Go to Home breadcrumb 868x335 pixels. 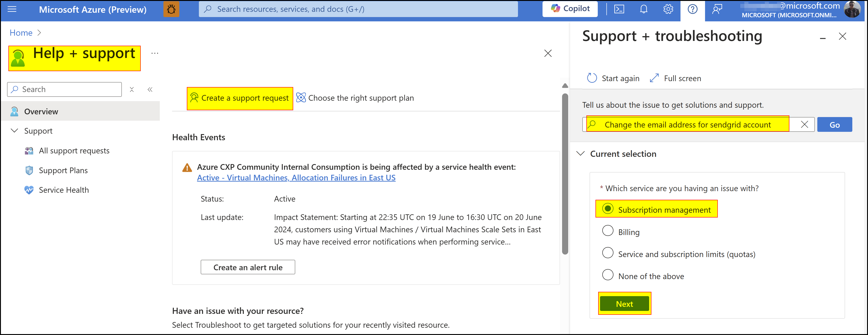(21, 33)
